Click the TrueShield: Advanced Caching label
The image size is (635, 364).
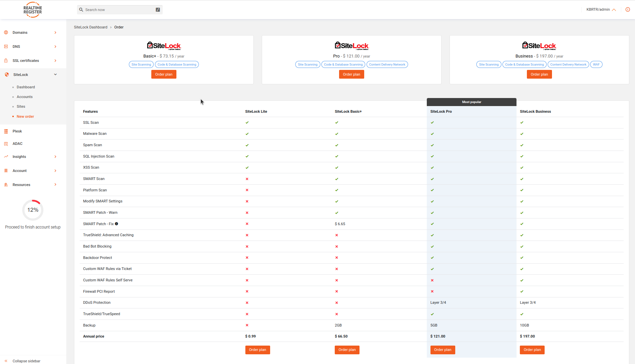click(x=108, y=235)
